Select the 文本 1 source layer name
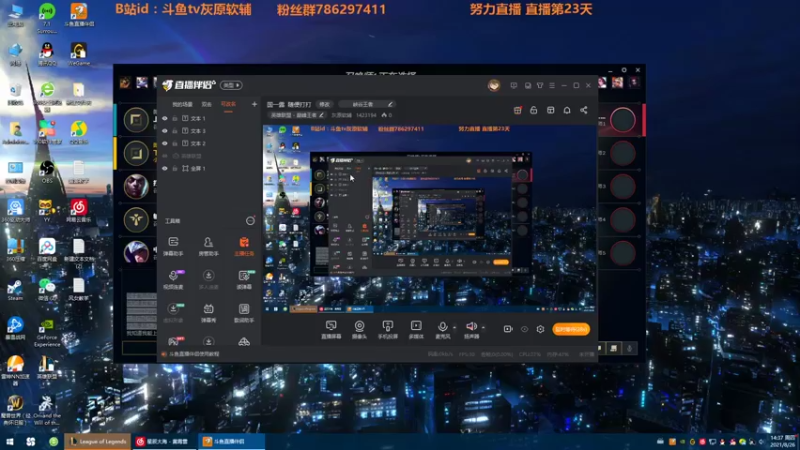This screenshot has height=450, width=800. point(197,118)
